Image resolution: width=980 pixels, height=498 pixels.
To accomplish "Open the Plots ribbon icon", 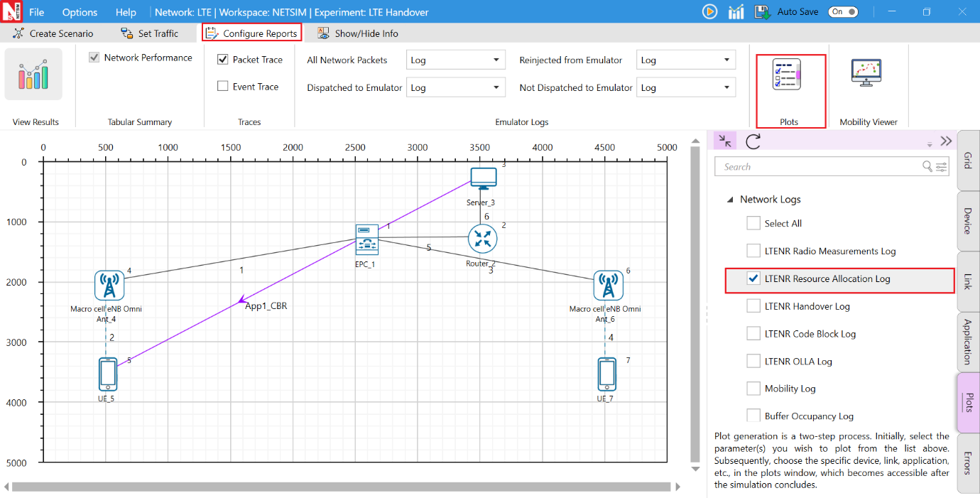I will 787,75.
